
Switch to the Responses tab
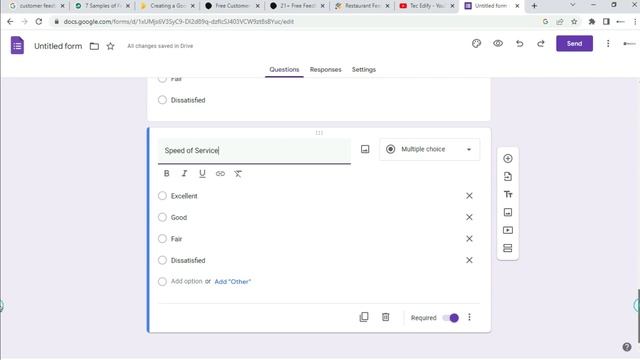click(325, 69)
